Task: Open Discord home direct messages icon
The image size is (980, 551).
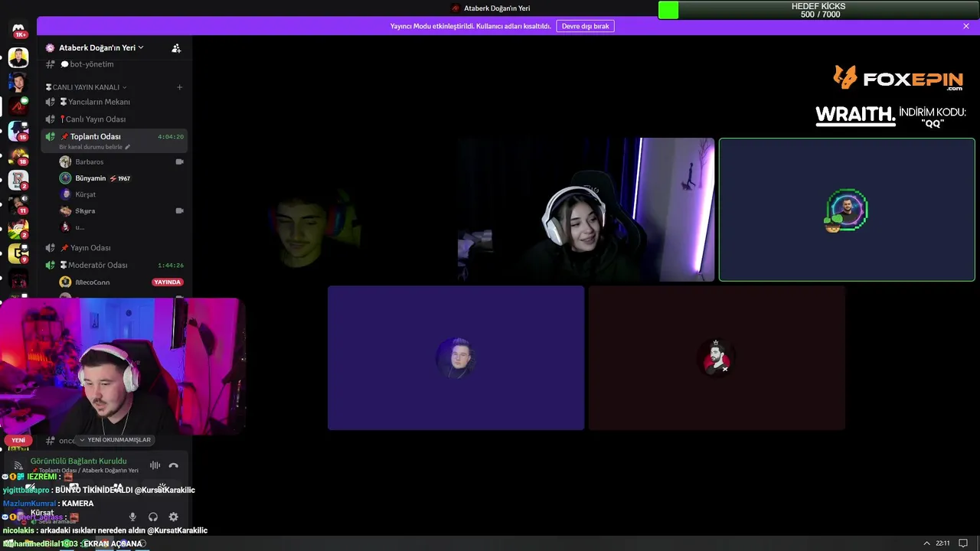Action: click(x=18, y=31)
